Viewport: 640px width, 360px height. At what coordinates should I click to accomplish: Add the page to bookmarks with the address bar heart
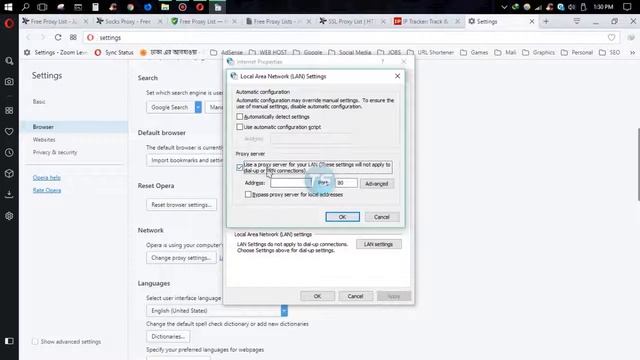[611, 38]
